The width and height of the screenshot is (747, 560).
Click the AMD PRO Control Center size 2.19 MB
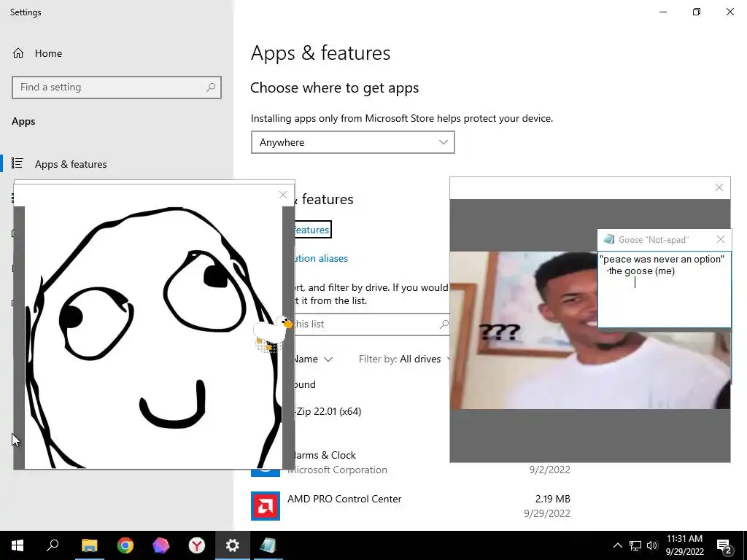pyautogui.click(x=553, y=499)
